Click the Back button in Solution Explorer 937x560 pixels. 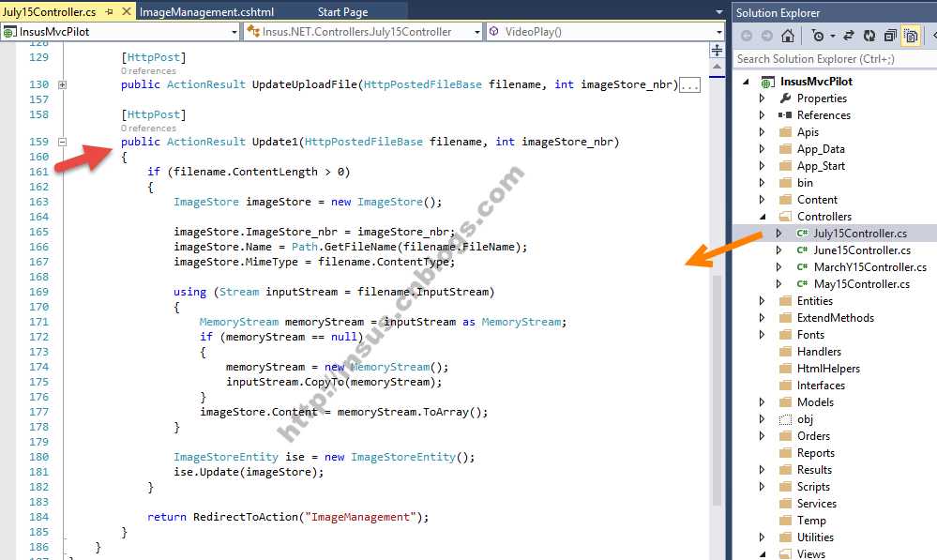point(747,36)
